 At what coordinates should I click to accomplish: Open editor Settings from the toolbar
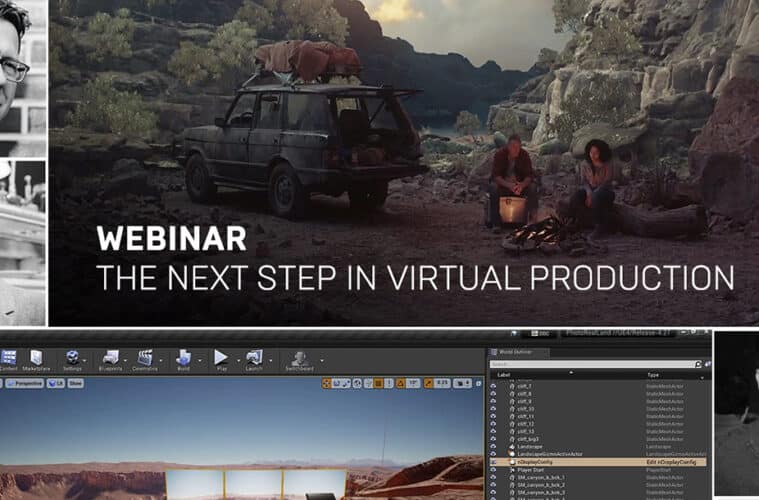click(73, 357)
